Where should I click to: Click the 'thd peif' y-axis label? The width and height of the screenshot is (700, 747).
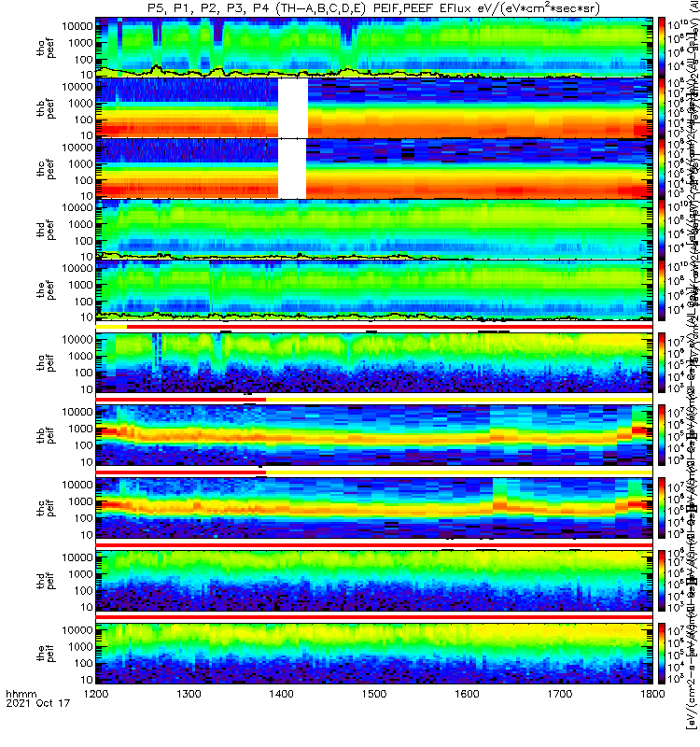pyautogui.click(x=46, y=581)
